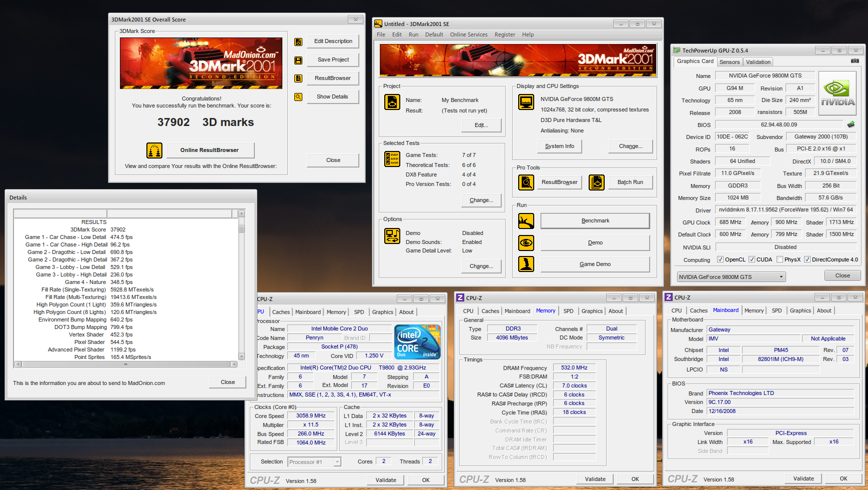Open Graphics tab in leftmost CPU-Z window
Screen dimensions: 868x490
click(383, 312)
